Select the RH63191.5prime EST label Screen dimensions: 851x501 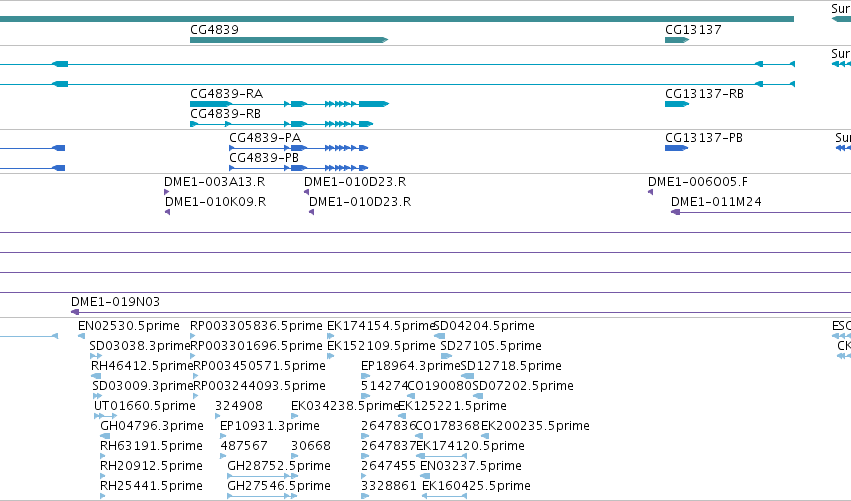click(151, 446)
